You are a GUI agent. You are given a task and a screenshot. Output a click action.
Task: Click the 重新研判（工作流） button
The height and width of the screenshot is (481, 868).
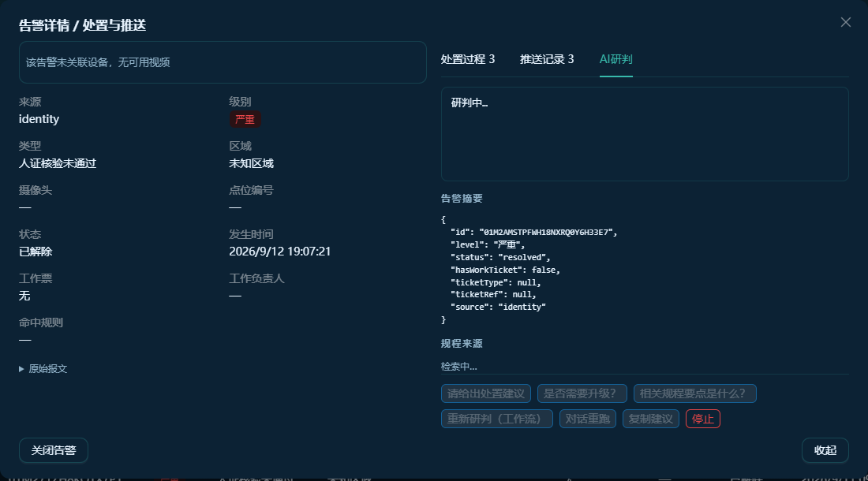496,419
